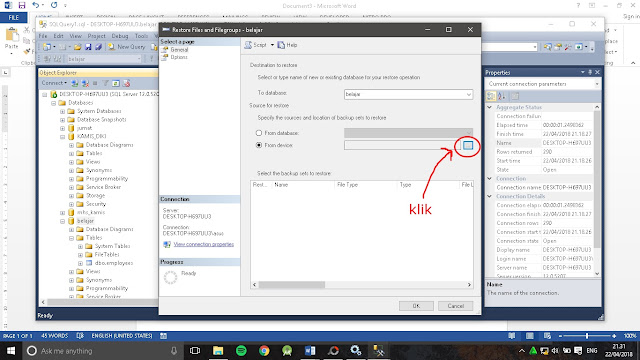Click the Filter icon in Object Explorer toolbar

[x=105, y=83]
